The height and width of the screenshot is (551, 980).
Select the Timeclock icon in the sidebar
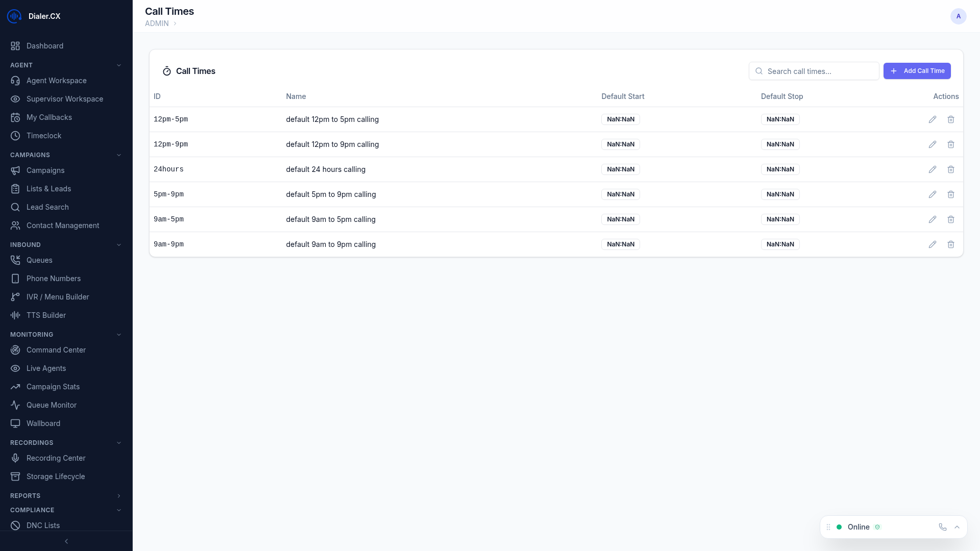coord(15,136)
